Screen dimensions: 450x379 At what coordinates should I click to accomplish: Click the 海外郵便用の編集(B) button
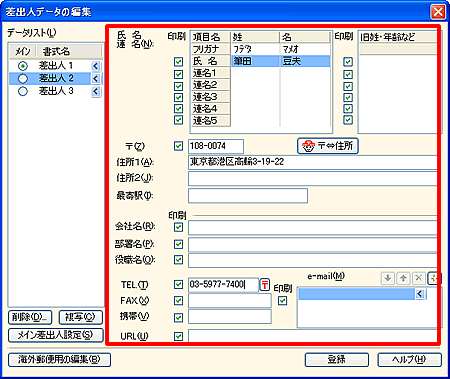pos(59,360)
